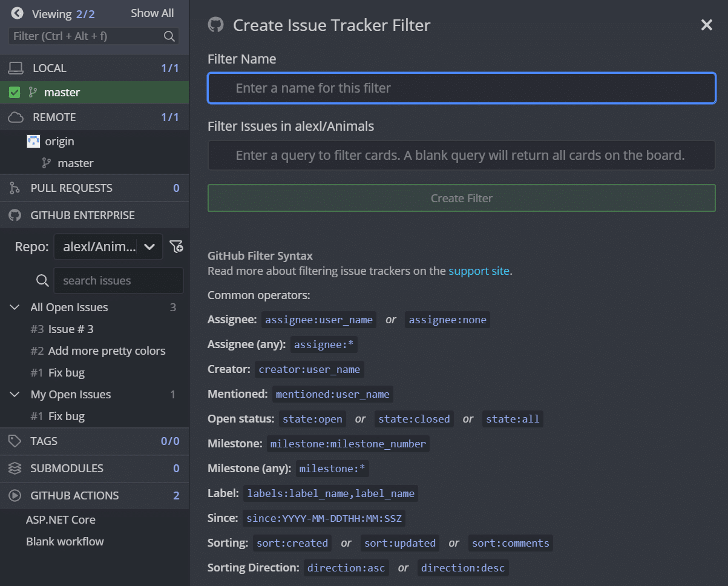
Task: Open the support site link
Action: coord(479,271)
